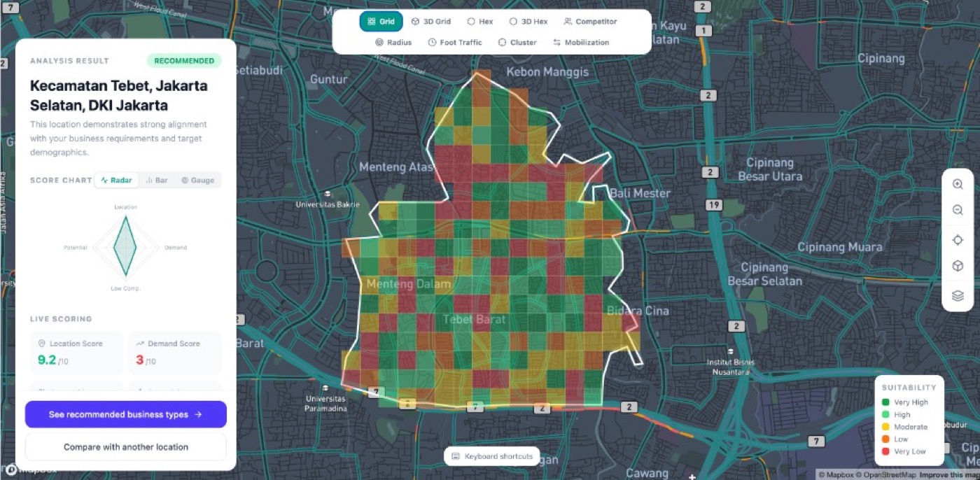
Task: Click the Very High suitability swatch
Action: click(885, 402)
